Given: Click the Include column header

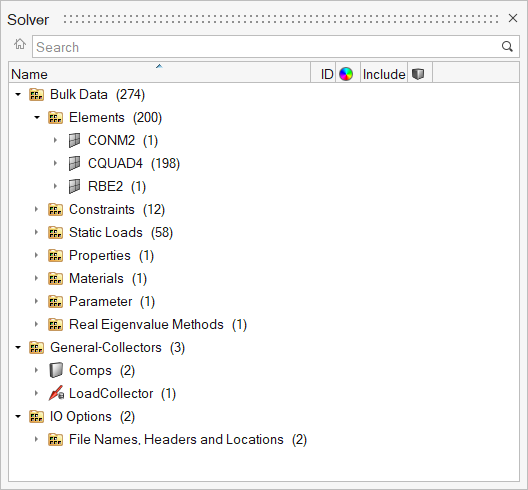Looking at the screenshot, I should pyautogui.click(x=384, y=74).
